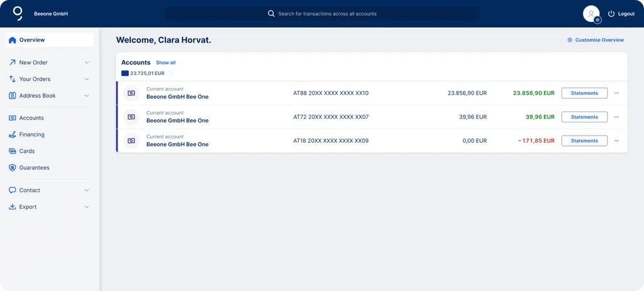The image size is (644, 291).
Task: Click the Guarantees shield icon
Action: point(13,167)
